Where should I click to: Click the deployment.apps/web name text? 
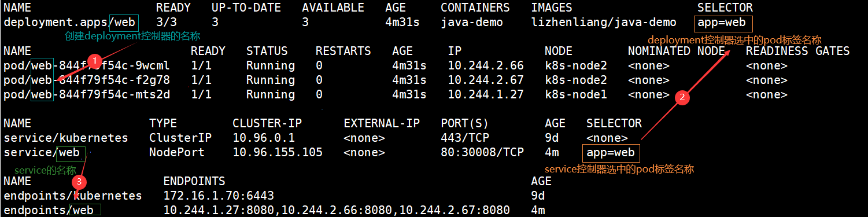click(71, 23)
